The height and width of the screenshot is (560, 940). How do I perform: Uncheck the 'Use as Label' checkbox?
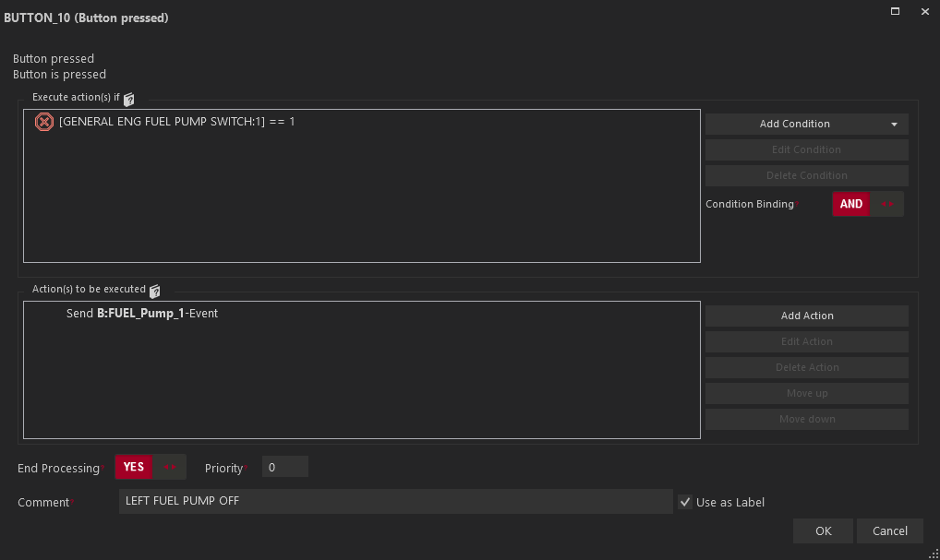684,502
